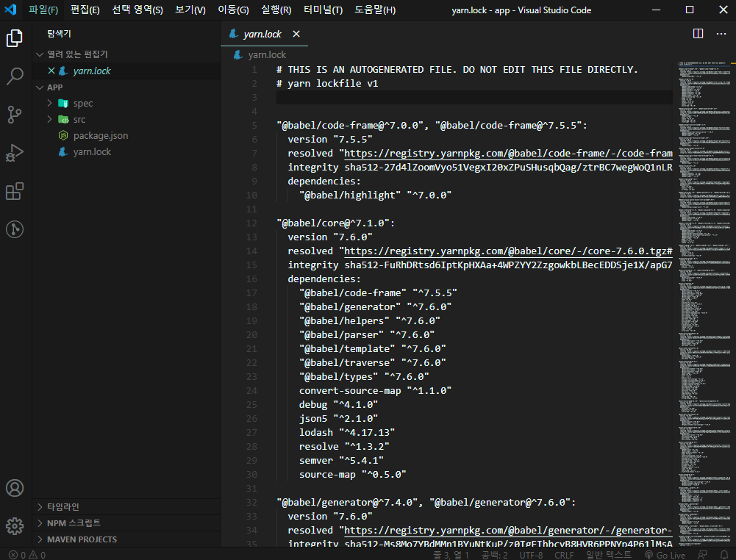Open the Manage gear icon

pos(15,526)
